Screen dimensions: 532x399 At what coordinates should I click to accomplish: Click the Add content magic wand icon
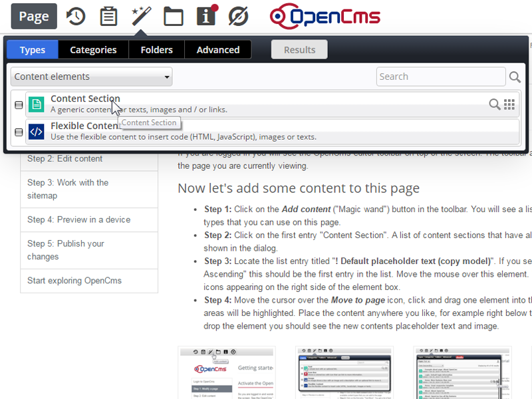(x=141, y=16)
